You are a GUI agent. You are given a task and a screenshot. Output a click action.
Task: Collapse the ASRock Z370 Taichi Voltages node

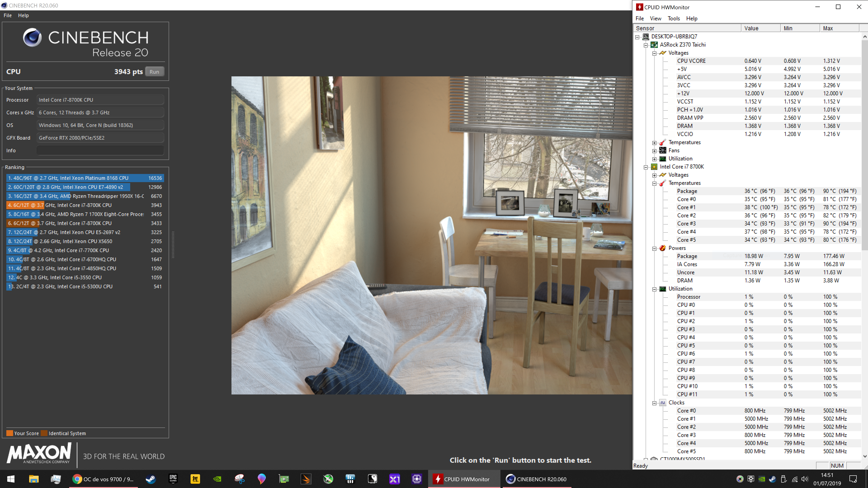click(654, 53)
